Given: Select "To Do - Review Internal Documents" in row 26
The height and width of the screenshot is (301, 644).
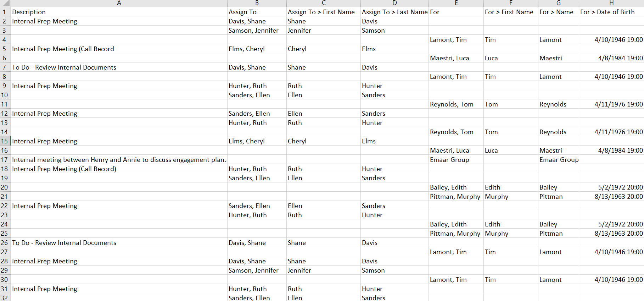Looking at the screenshot, I should 64,243.
